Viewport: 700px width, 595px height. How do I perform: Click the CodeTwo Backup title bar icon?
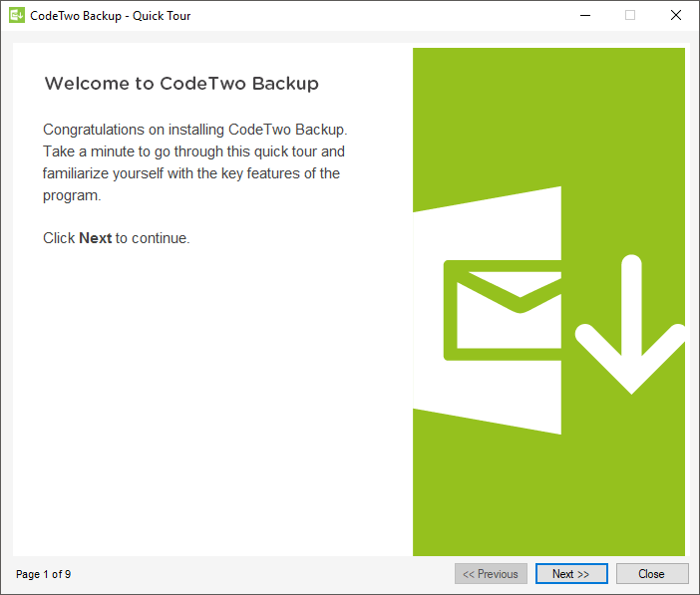coord(17,15)
